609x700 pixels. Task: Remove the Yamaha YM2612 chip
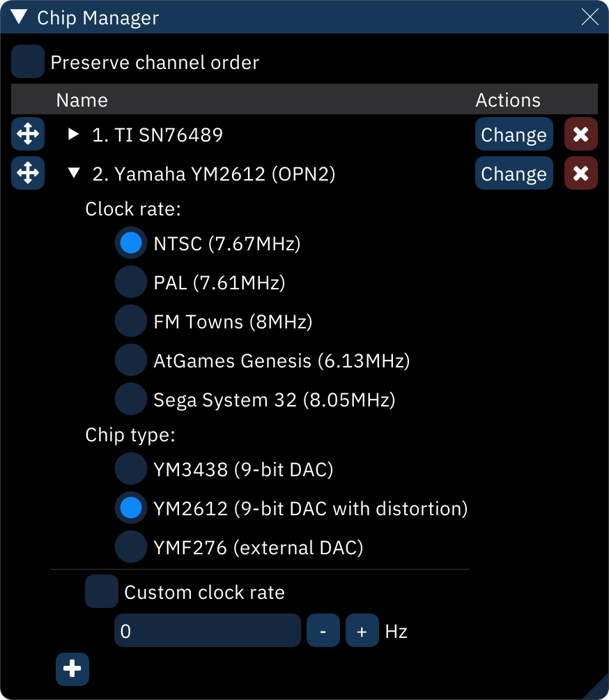(x=580, y=173)
